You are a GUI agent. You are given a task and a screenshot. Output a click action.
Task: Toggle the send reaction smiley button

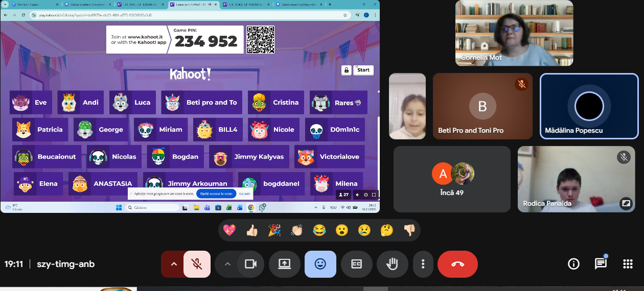click(x=320, y=264)
